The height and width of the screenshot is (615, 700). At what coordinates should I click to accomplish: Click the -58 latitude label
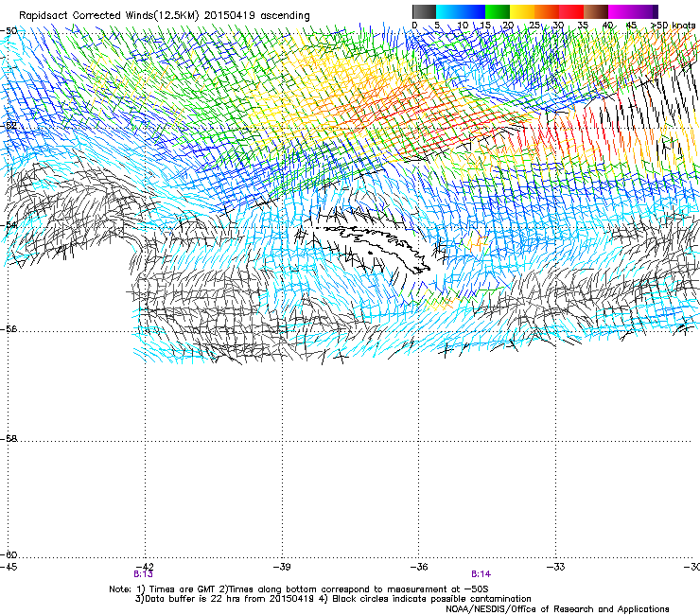click(9, 439)
